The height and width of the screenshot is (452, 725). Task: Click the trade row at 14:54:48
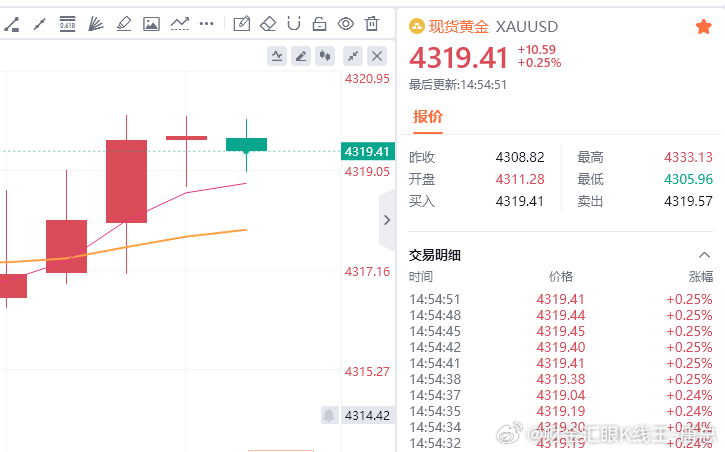560,315
